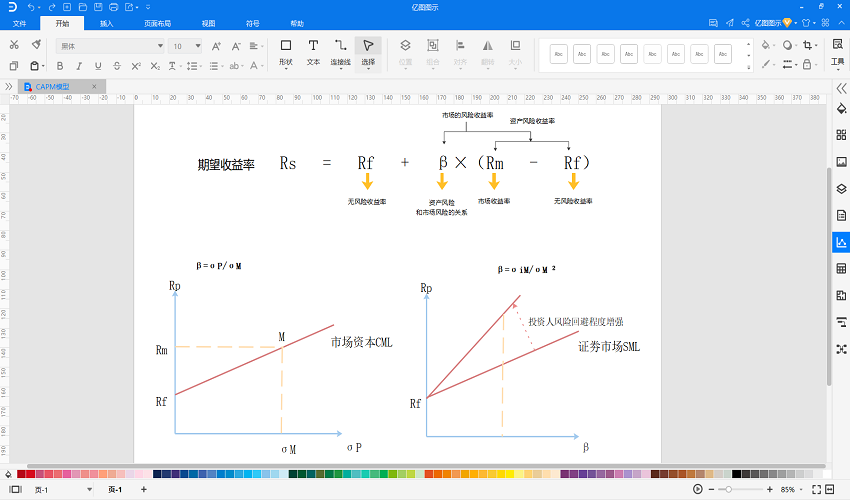Pick the red swatch in the color palette
Screen dimensions: 850x500
pos(31,474)
